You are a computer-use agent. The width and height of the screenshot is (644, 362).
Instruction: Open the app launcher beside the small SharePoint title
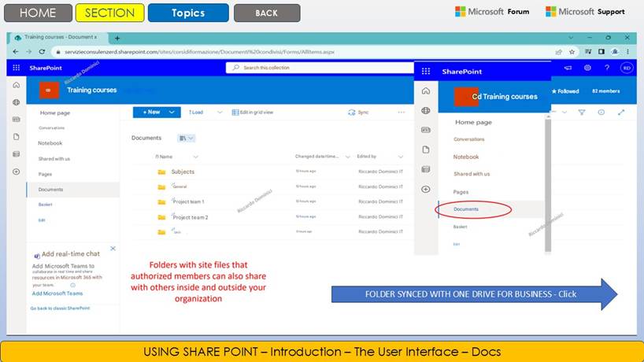pos(16,68)
